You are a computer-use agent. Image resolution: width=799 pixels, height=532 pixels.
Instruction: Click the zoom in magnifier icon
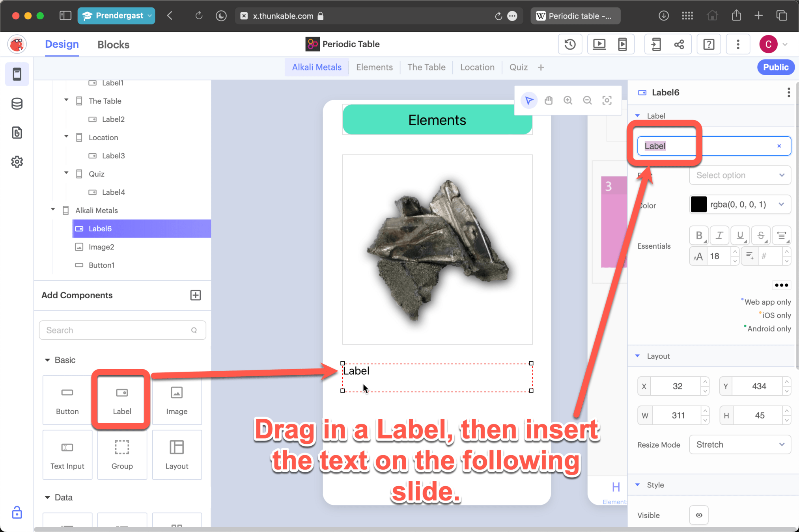click(568, 100)
